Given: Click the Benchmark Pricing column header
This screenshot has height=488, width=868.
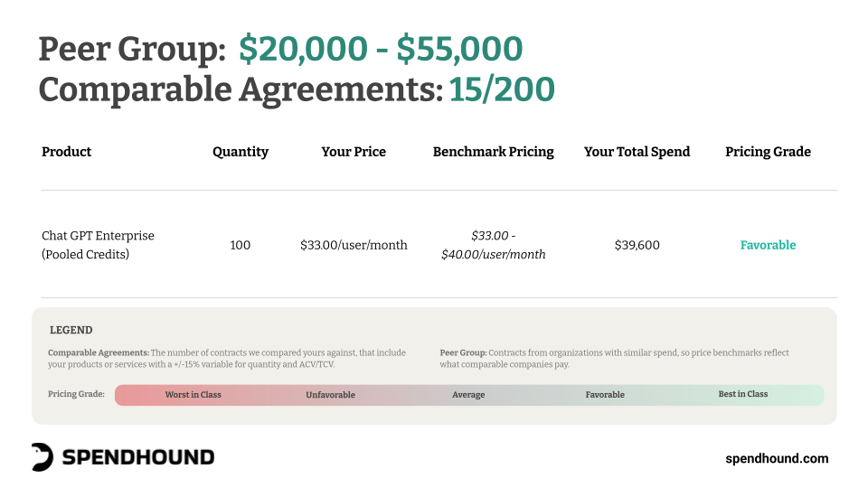Looking at the screenshot, I should [494, 152].
